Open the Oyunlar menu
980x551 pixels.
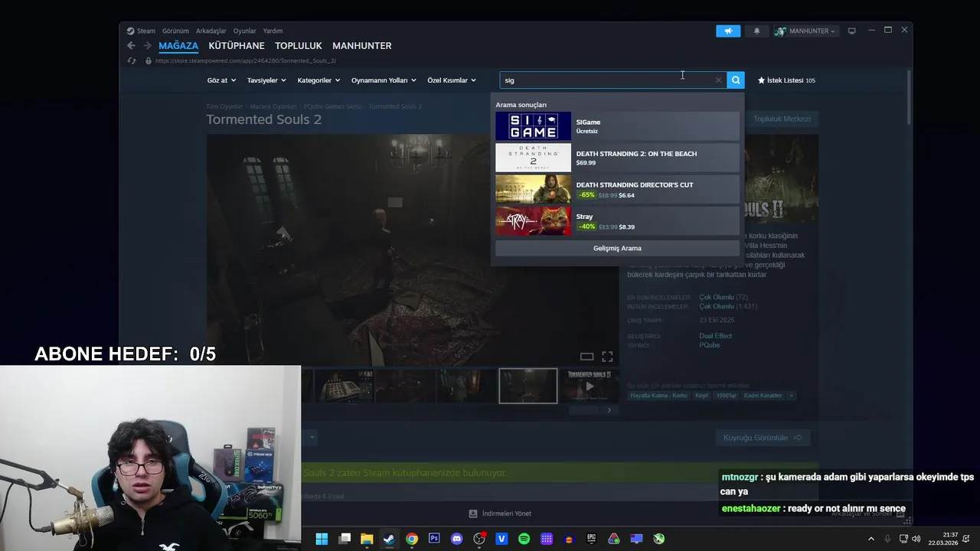coord(245,31)
